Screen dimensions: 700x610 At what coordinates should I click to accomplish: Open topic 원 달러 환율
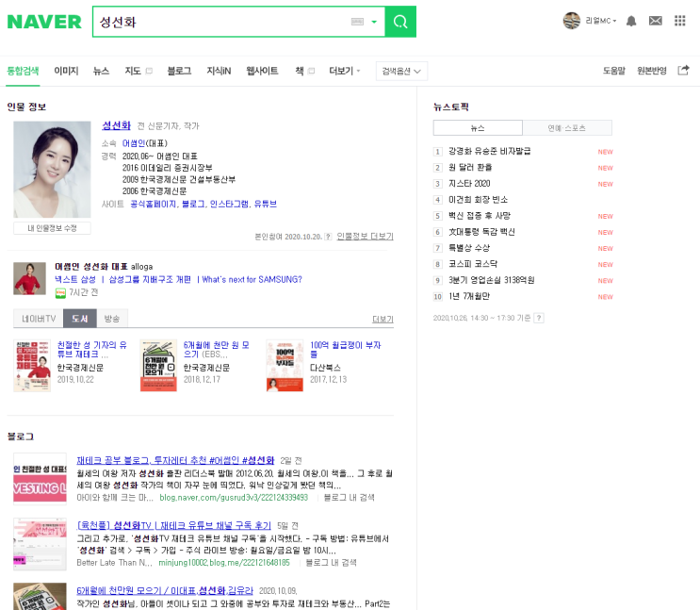point(470,168)
